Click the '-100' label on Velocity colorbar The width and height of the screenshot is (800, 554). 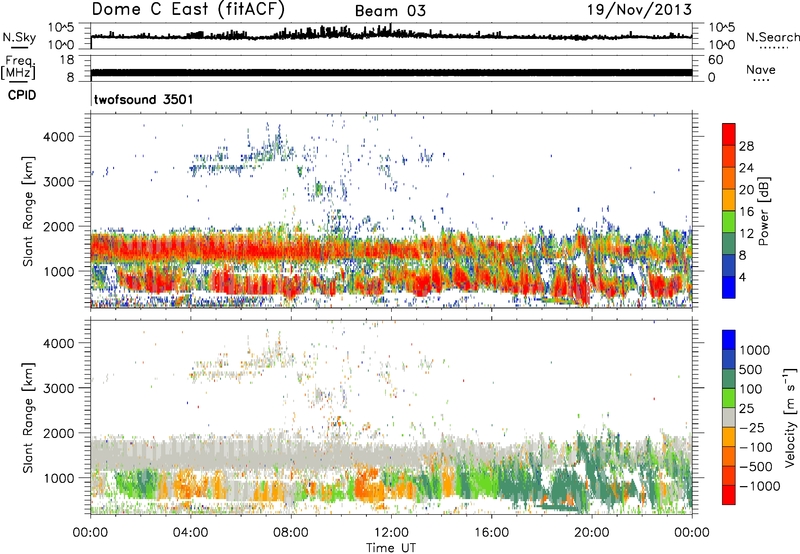(x=755, y=447)
